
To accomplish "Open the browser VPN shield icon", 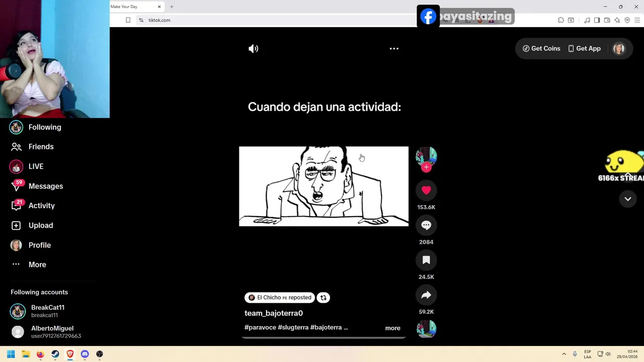I will click(x=627, y=20).
